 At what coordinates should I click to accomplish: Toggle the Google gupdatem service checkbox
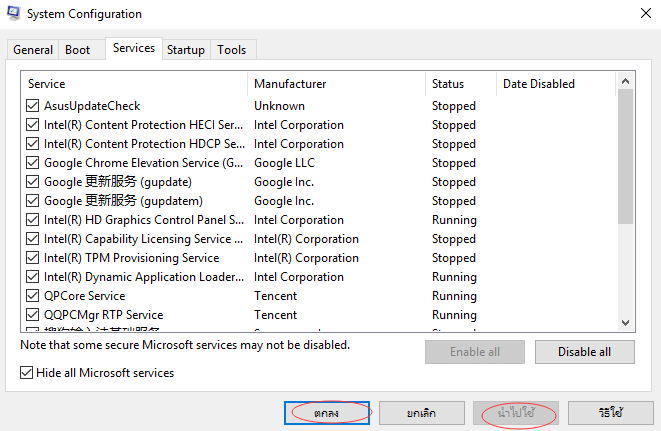point(32,200)
